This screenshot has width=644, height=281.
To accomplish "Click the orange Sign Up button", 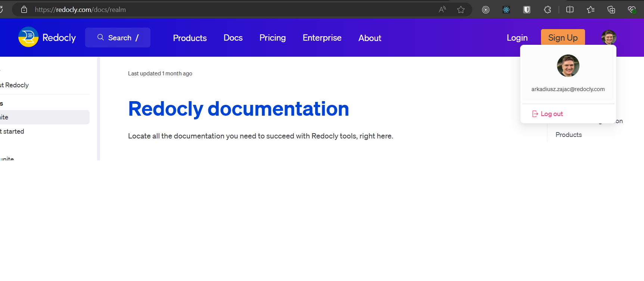I will 563,37.
